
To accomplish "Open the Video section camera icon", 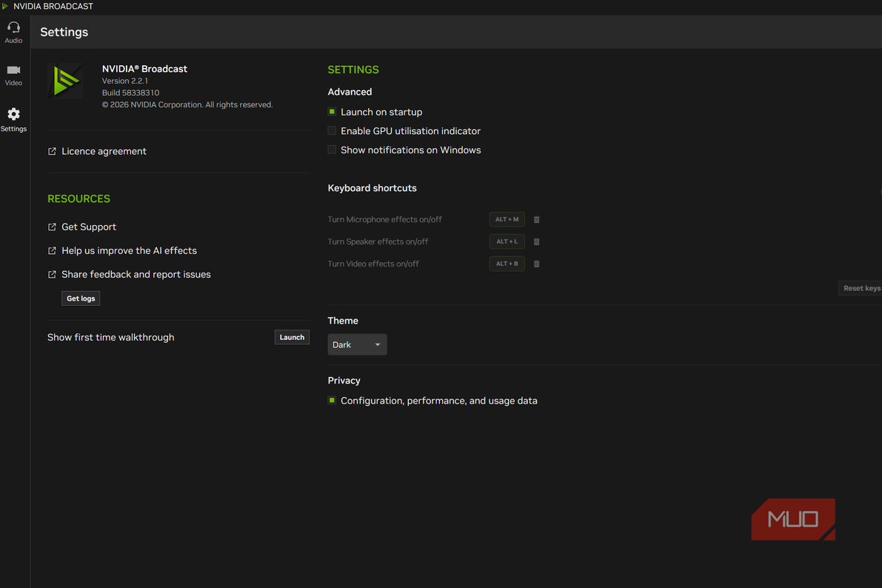I will coord(13,70).
